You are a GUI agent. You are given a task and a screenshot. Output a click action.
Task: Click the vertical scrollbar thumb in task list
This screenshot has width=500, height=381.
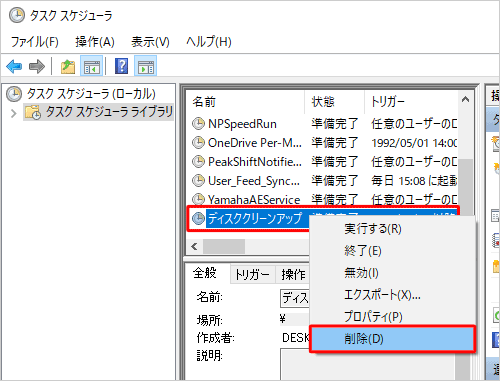coord(466,187)
